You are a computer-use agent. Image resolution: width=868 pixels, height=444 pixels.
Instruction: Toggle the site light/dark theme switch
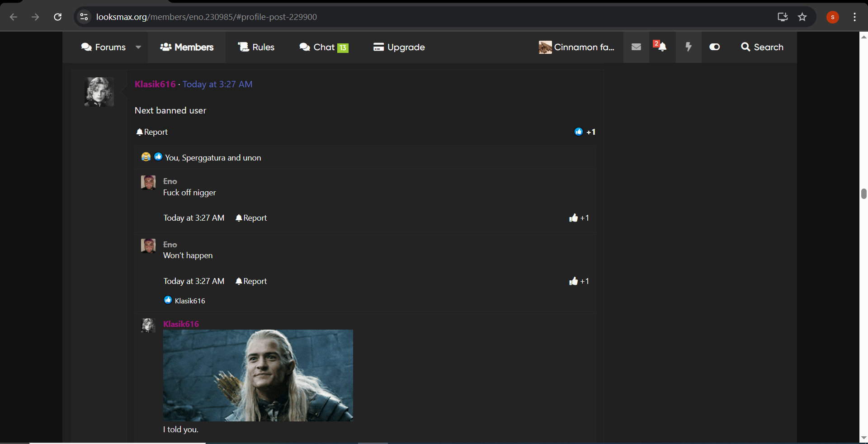[714, 47]
